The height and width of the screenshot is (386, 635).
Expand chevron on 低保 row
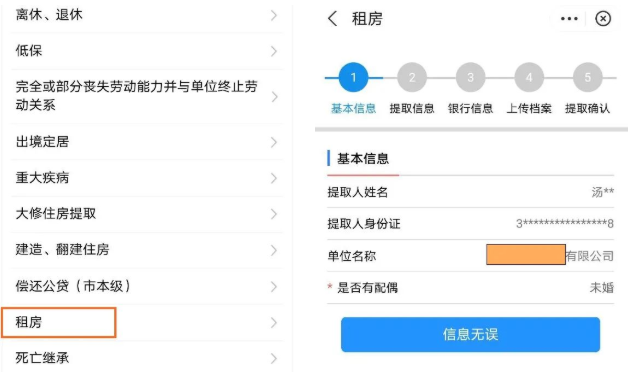[274, 51]
